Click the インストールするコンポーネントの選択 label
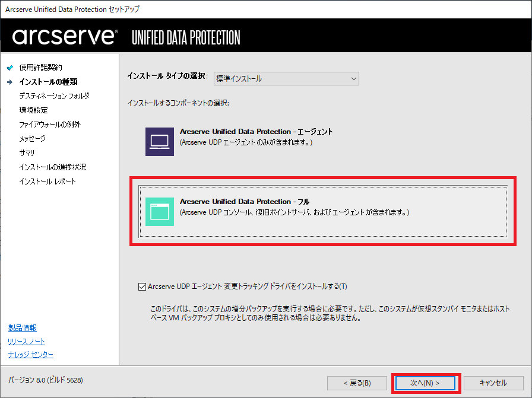Viewport: 532px width, 398px height. click(x=179, y=103)
